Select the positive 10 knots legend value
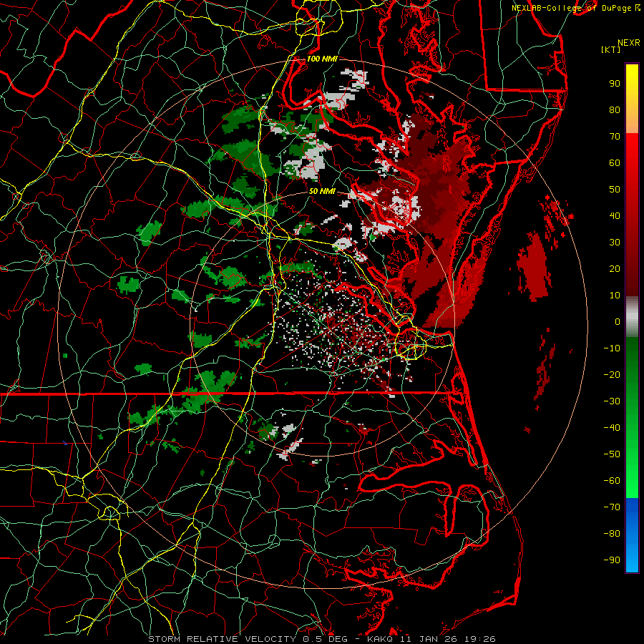The image size is (644, 644). coord(615,296)
